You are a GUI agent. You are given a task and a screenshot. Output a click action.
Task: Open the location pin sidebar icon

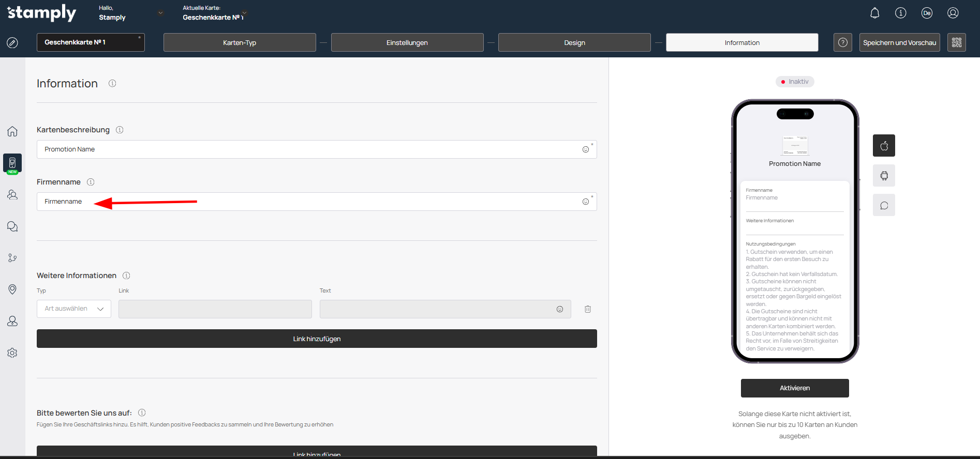pyautogui.click(x=12, y=289)
